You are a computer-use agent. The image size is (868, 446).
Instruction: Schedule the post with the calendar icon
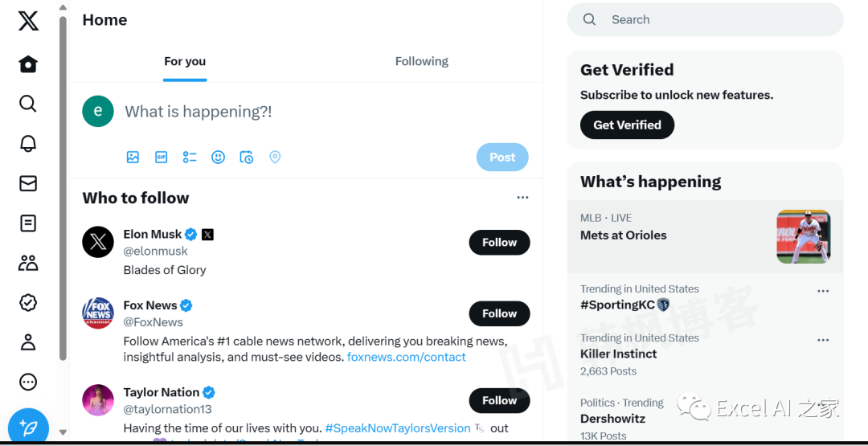tap(247, 158)
